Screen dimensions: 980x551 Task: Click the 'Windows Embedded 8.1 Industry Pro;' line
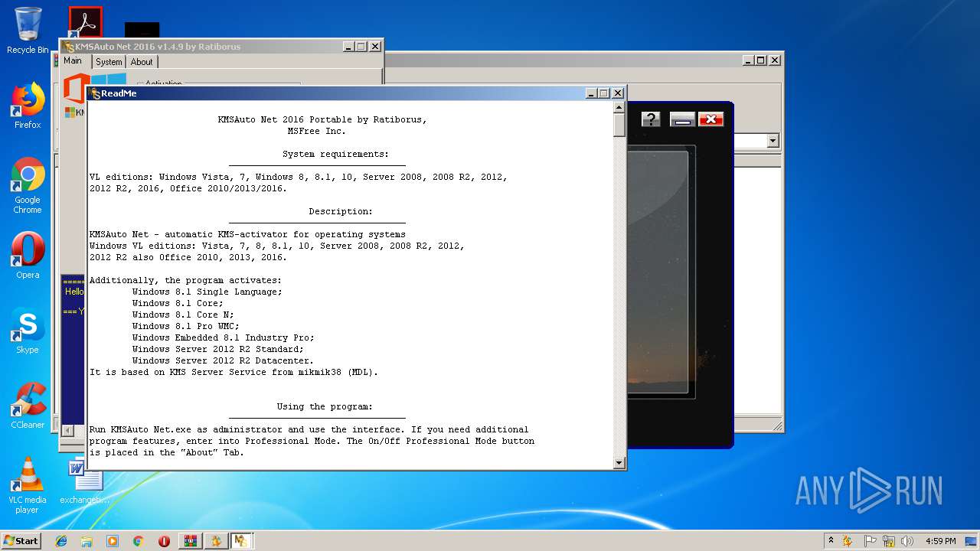tap(223, 337)
